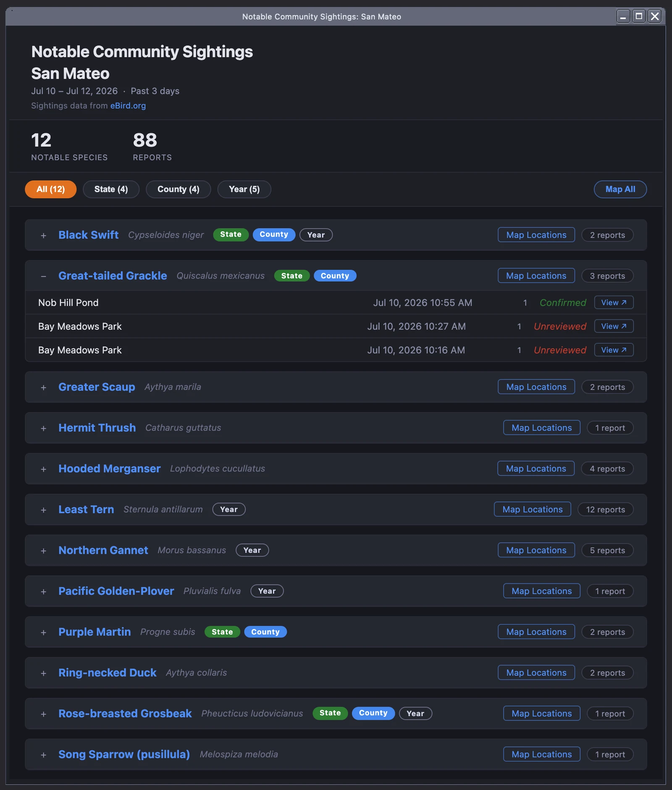Collapse the Great-tailed Grackle row

click(x=43, y=276)
